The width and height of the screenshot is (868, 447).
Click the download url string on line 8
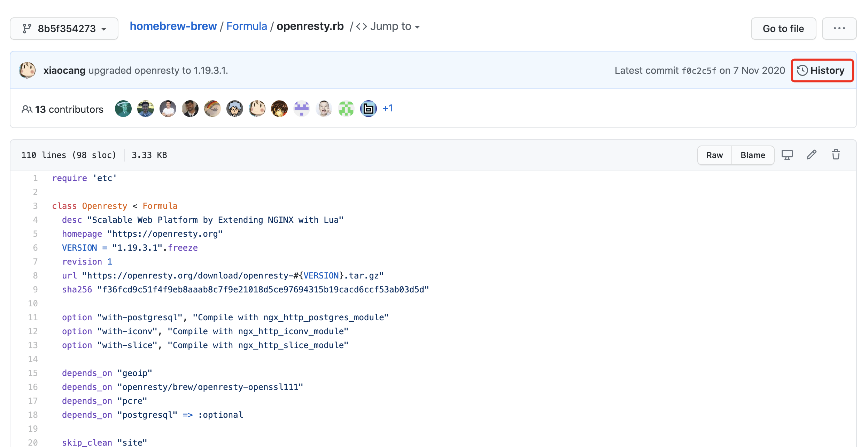(233, 276)
